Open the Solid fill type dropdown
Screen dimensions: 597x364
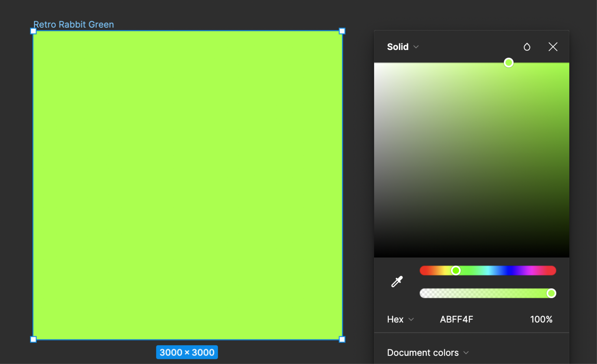[x=403, y=47]
